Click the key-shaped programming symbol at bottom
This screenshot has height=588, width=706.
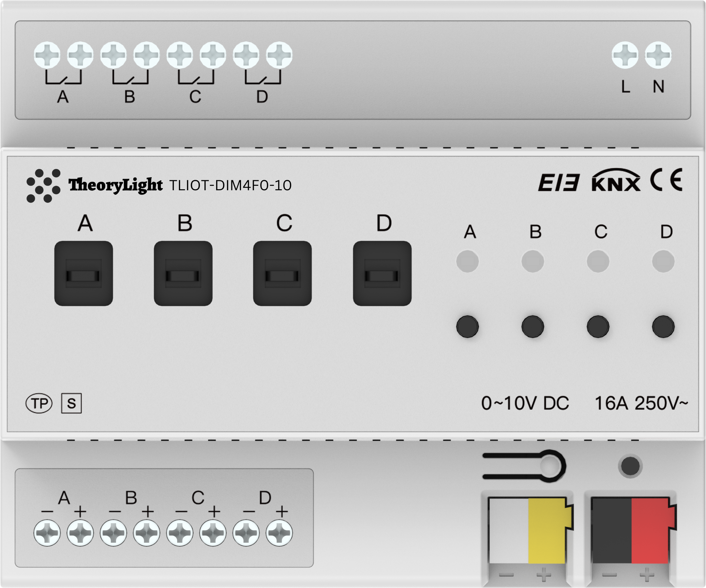[524, 466]
